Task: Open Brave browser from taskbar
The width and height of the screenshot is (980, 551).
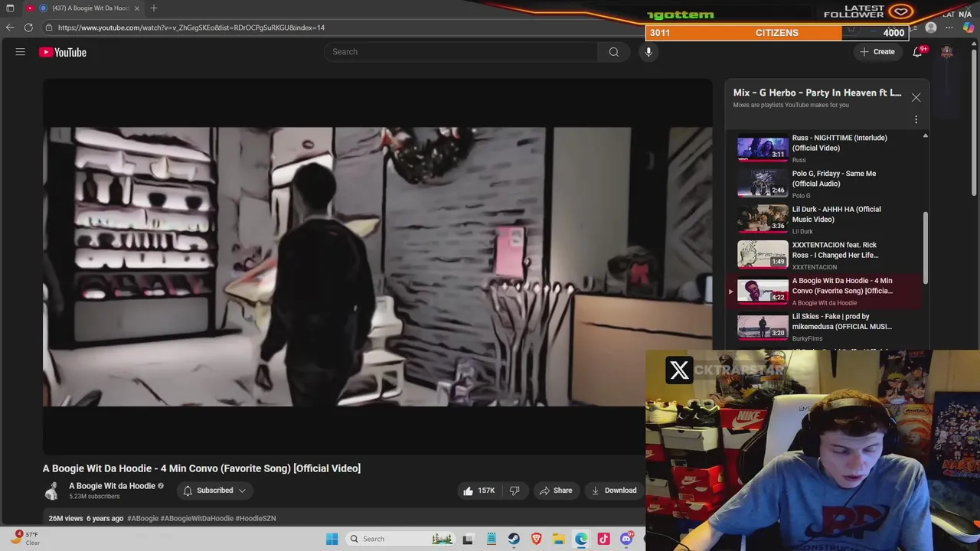Action: 537,539
